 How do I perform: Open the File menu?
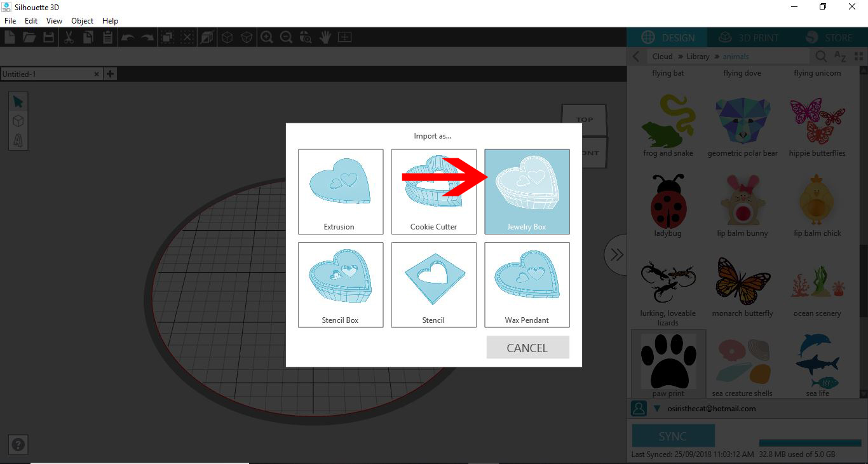coord(10,21)
